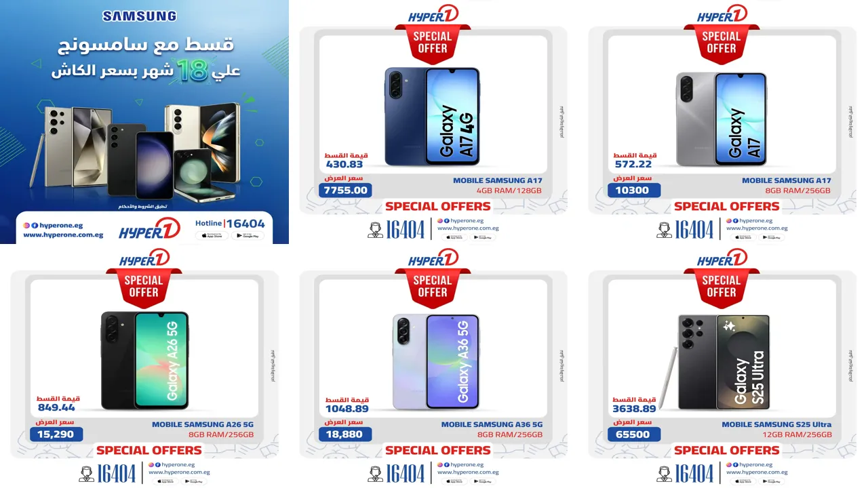Click the 16404 hotline number below the S25 Ultra card

coord(694,474)
